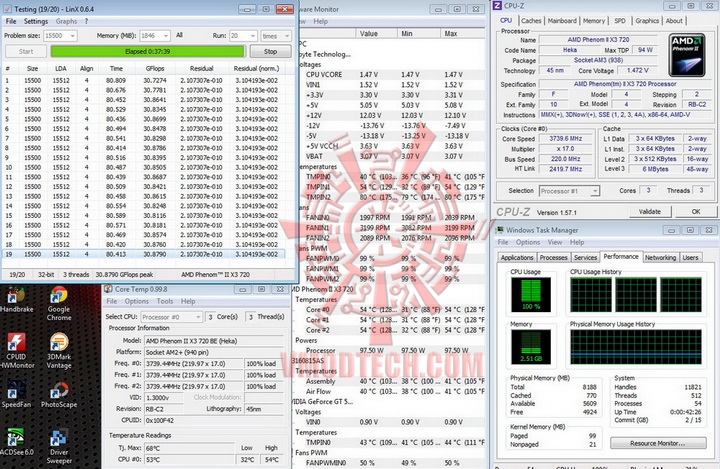Launch ACDSee 6.0 from the desktop
This screenshot has width=720, height=469.
pyautogui.click(x=17, y=442)
